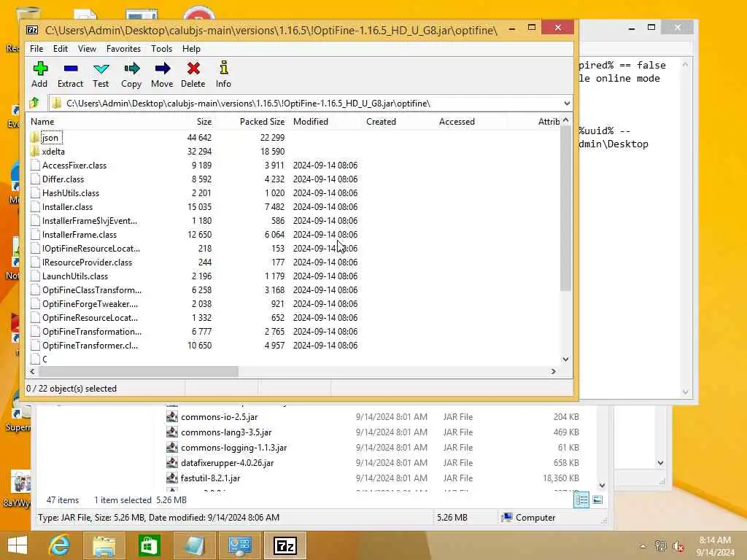Switch Explorer to details view

(581, 500)
